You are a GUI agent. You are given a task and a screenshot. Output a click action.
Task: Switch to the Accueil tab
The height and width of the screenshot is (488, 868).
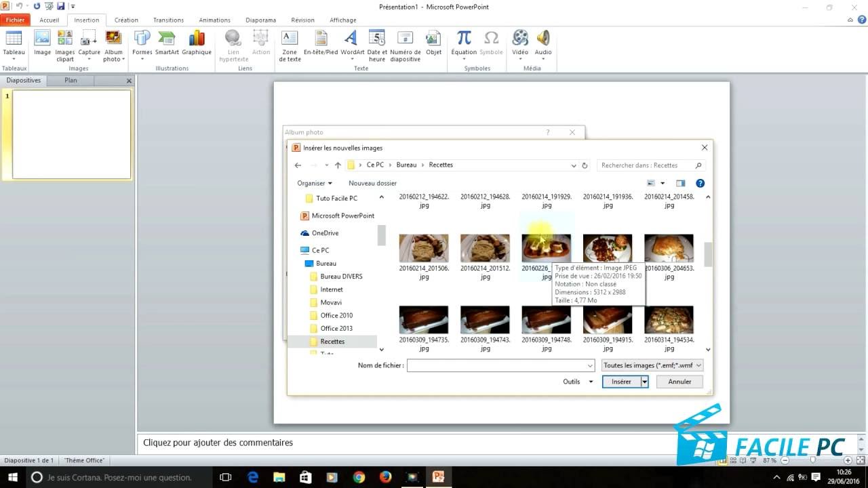(x=49, y=20)
